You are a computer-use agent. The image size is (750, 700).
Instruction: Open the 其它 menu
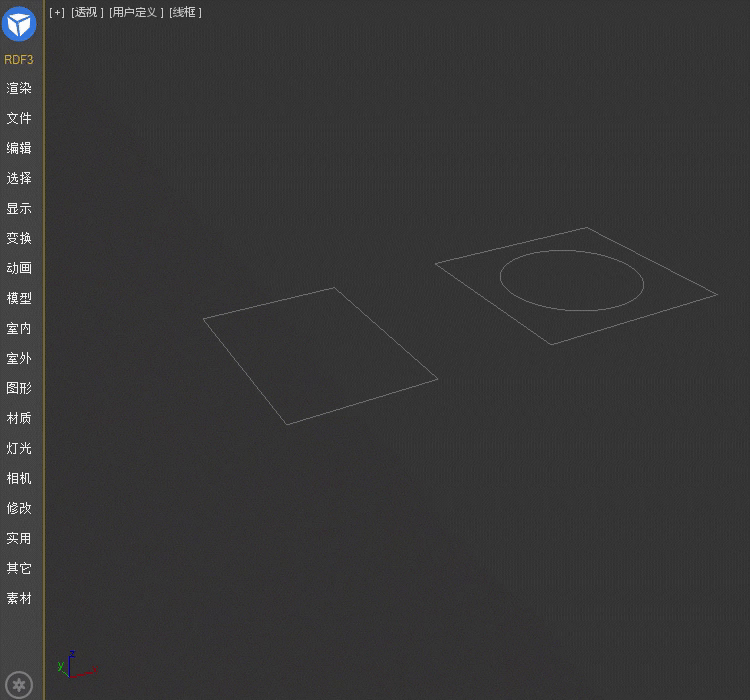tap(19, 568)
